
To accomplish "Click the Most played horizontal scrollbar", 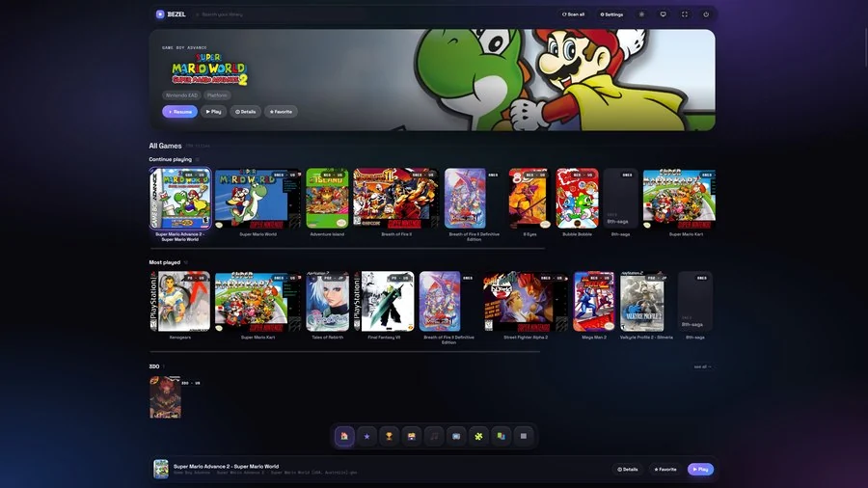I will (x=345, y=351).
